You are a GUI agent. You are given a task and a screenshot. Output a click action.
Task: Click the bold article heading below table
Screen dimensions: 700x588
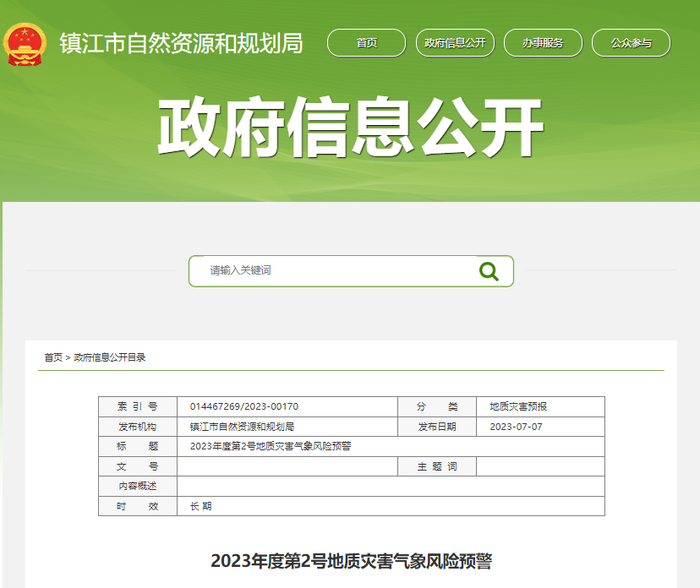352,561
